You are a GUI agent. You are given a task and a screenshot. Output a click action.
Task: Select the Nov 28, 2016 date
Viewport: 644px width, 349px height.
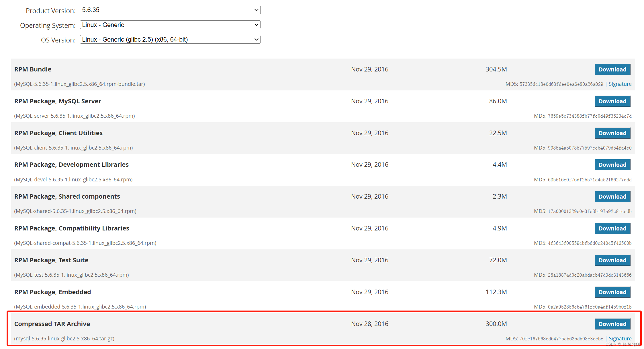click(370, 324)
